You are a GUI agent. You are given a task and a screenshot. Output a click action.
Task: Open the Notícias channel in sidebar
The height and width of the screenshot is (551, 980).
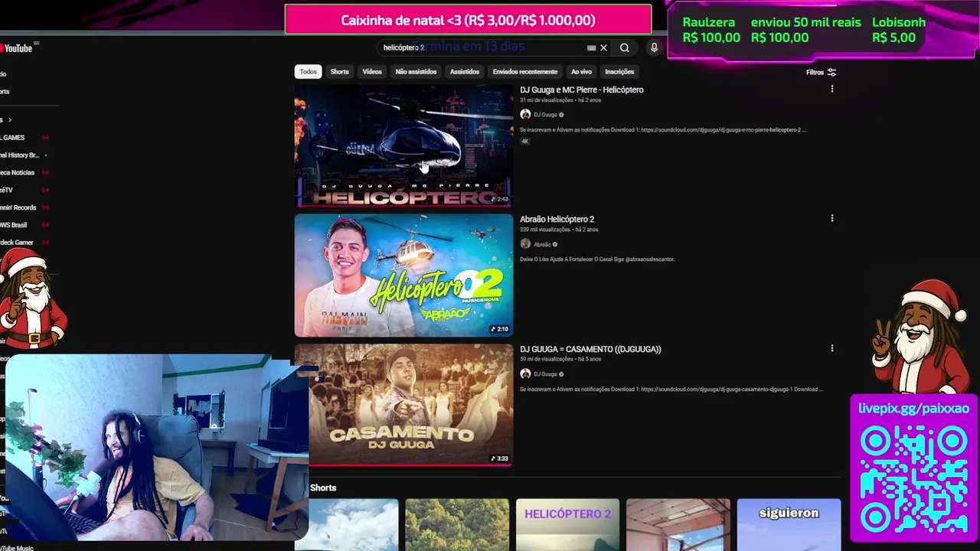(17, 173)
